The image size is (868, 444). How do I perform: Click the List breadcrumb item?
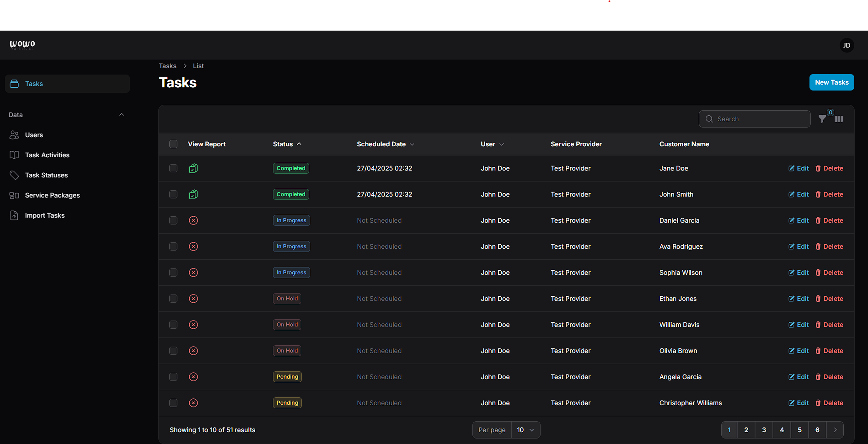[x=198, y=66]
